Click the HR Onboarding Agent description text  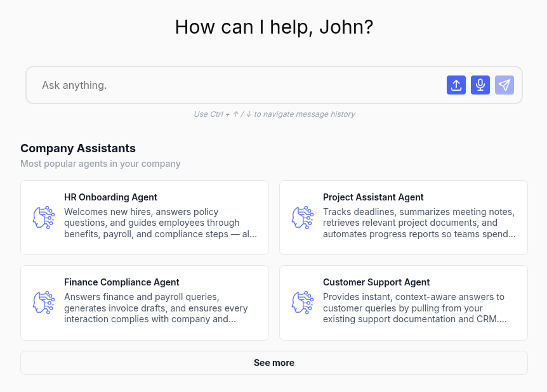tap(160, 223)
